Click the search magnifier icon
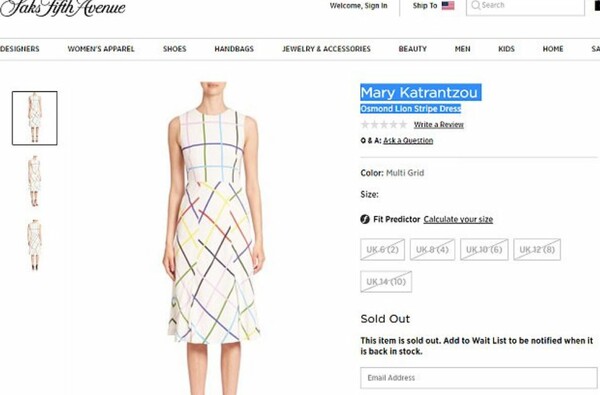The image size is (600, 395). 476,5
